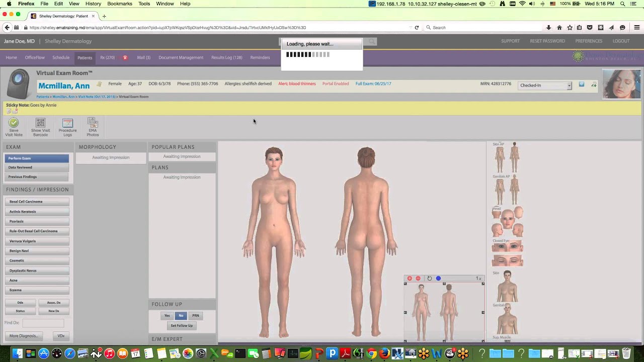This screenshot has height=362, width=644.
Task: Open the History menu
Action: (93, 4)
